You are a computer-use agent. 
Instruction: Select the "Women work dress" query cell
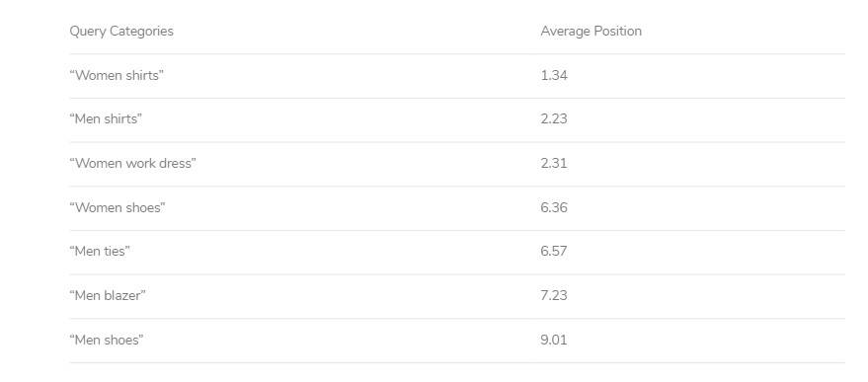133,163
